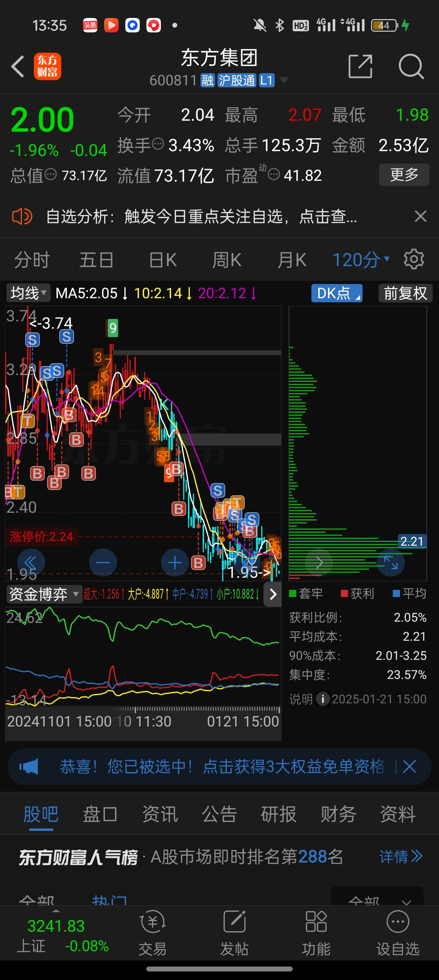
Task: Toggle the 获利 legend
Action: tap(357, 594)
